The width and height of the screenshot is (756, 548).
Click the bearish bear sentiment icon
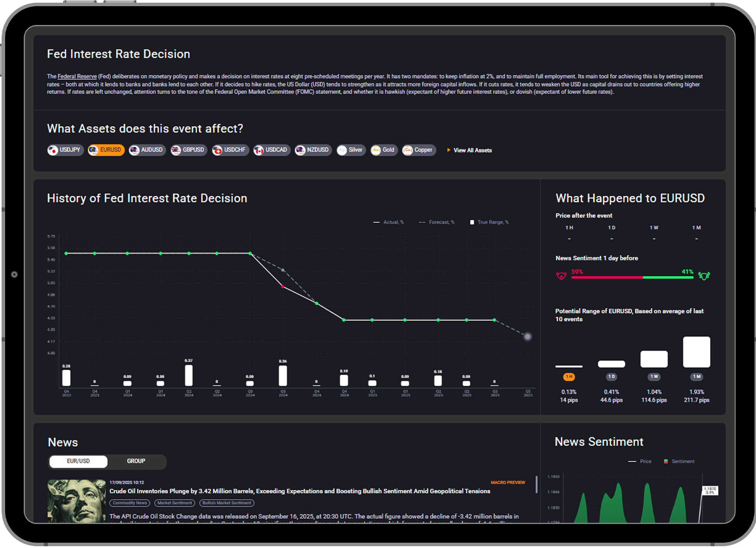click(x=561, y=276)
